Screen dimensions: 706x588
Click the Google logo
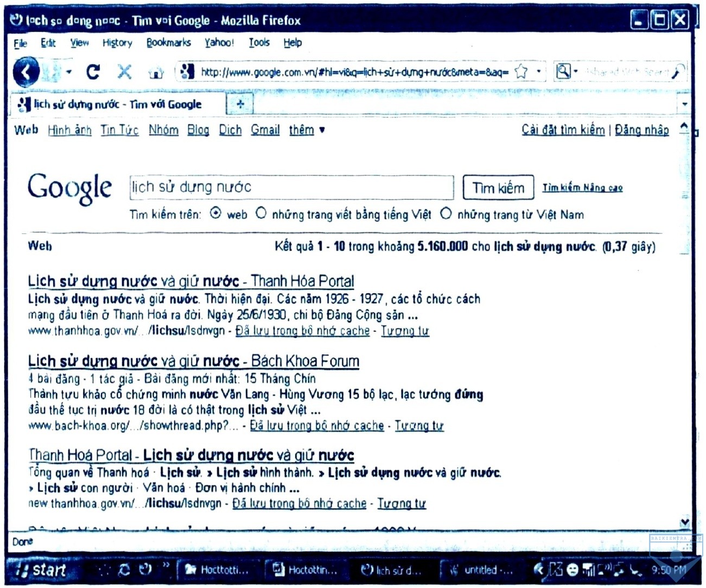click(69, 188)
